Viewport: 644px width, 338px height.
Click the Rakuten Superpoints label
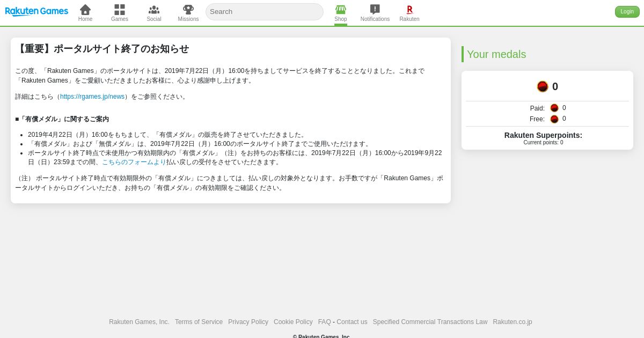point(543,135)
